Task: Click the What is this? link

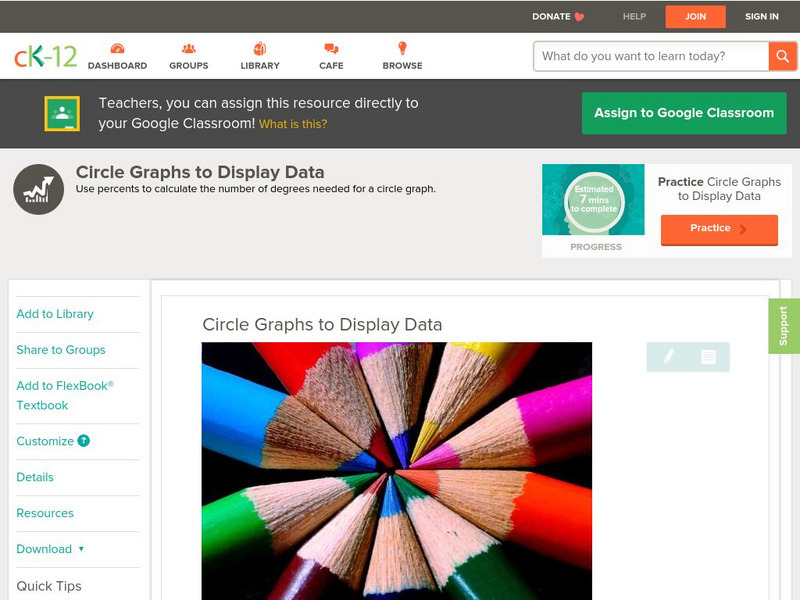Action: point(293,124)
